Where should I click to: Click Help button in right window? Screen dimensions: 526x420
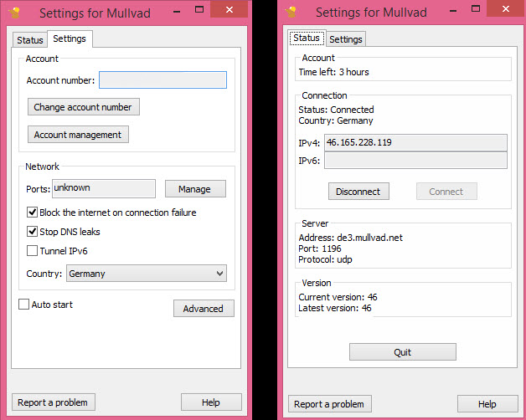pos(487,404)
